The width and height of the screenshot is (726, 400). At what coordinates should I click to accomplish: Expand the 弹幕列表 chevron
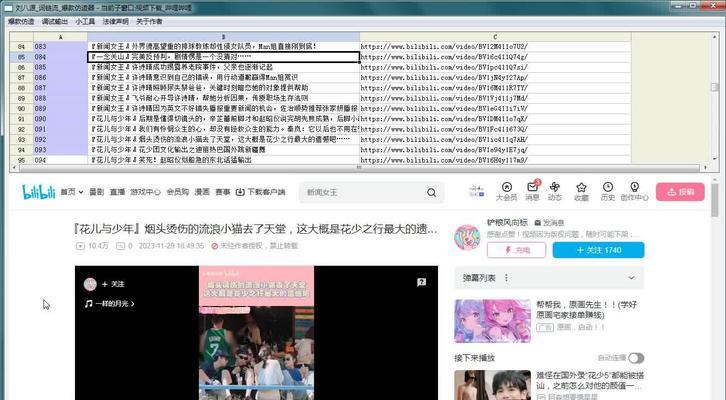point(631,278)
